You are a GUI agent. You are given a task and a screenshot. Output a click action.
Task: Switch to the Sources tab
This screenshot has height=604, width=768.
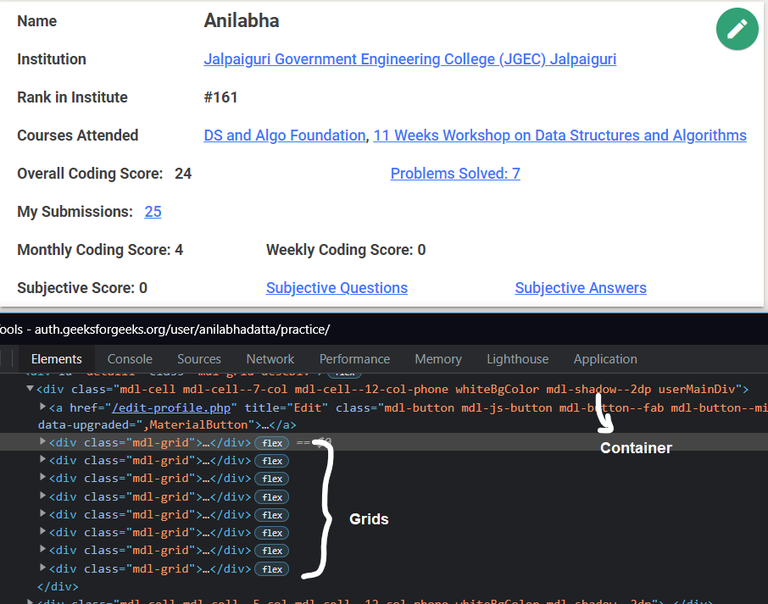tap(199, 359)
